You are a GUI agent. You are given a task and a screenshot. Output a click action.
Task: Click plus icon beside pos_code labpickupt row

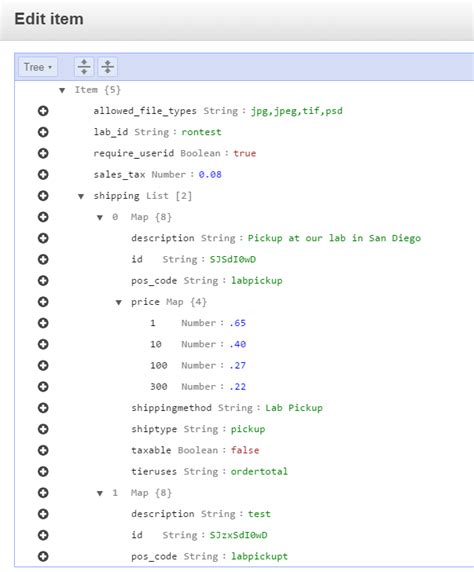[x=43, y=556]
